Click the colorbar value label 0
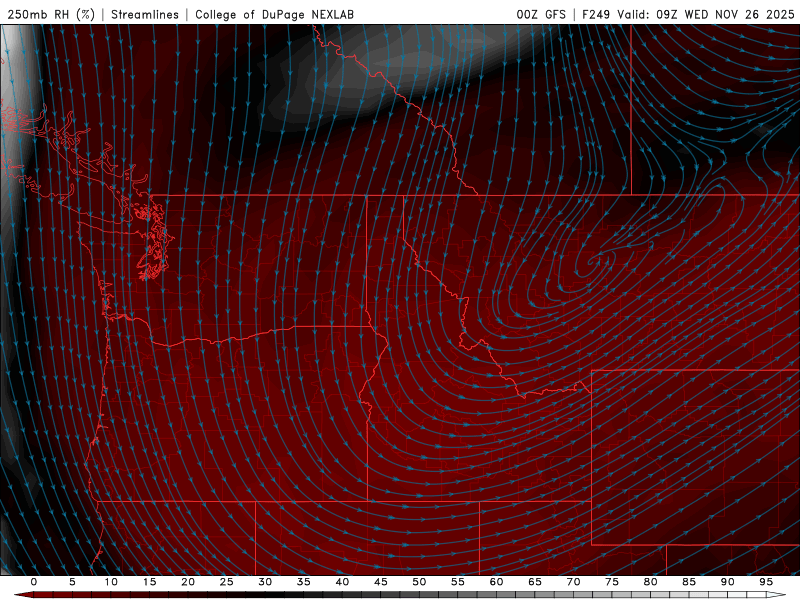 point(34,582)
